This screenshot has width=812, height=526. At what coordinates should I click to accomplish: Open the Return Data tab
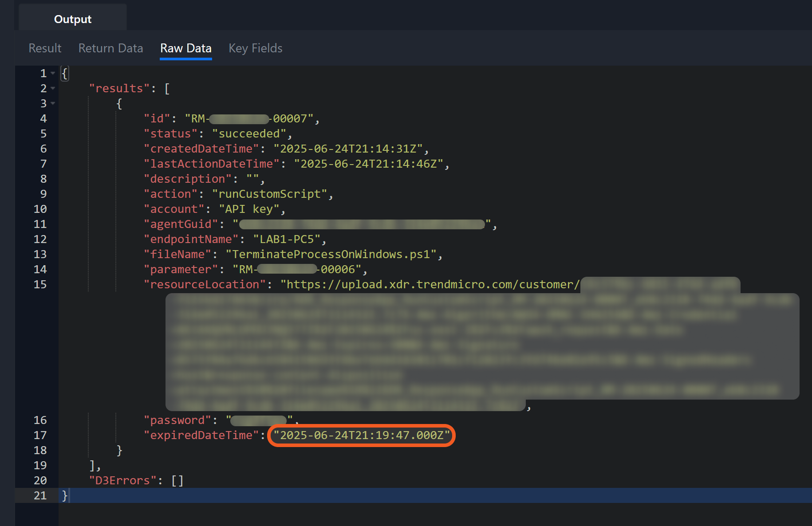pyautogui.click(x=110, y=48)
